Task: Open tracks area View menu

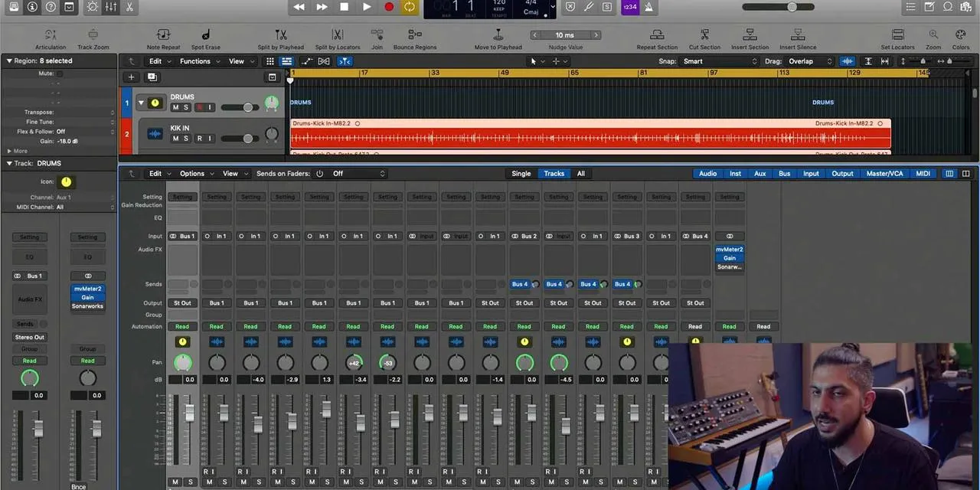Action: click(240, 61)
